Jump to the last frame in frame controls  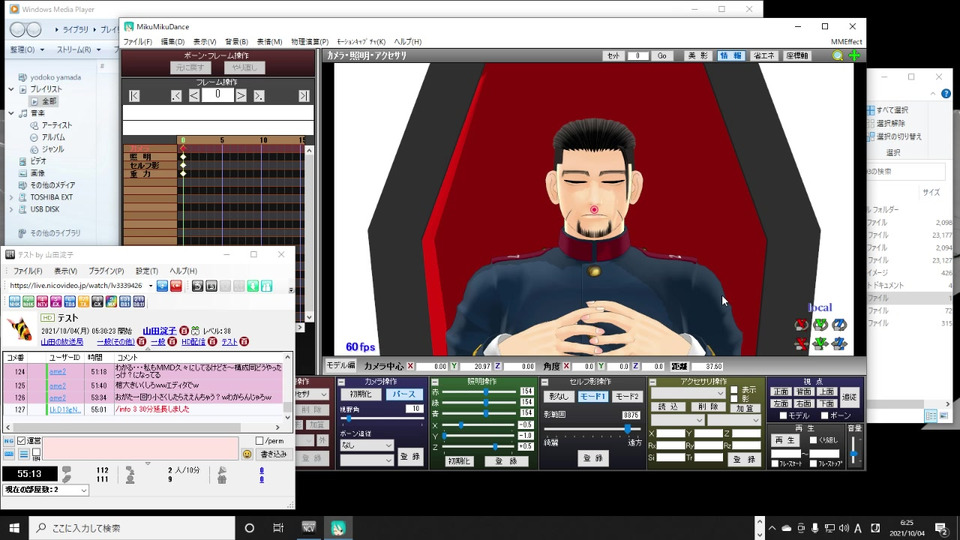click(304, 96)
